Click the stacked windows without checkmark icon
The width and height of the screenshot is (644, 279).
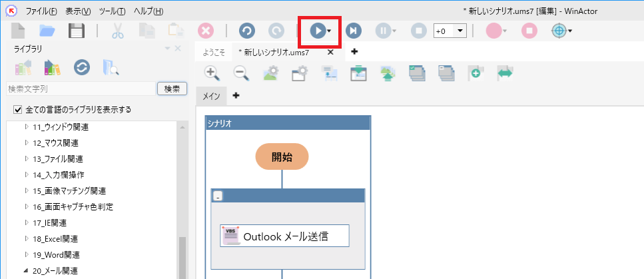(446, 73)
